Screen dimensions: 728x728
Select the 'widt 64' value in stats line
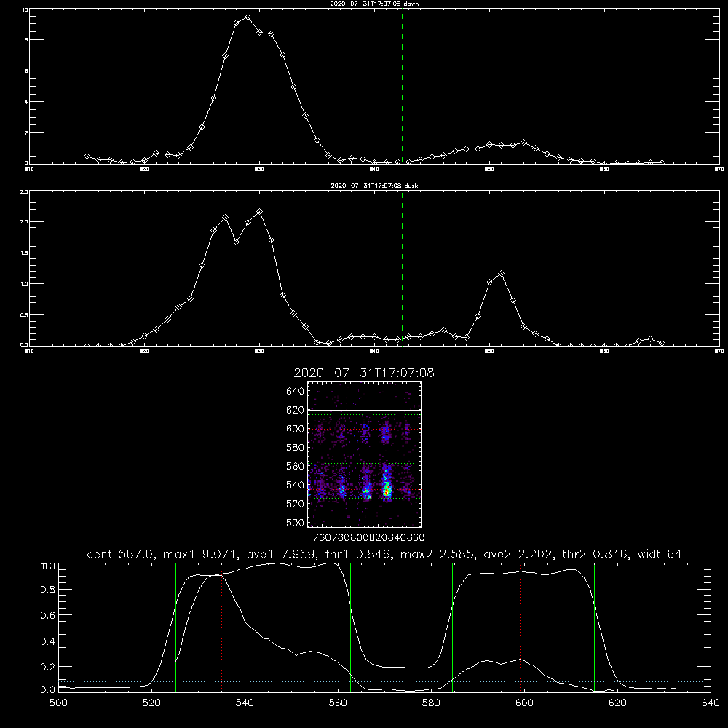coord(660,554)
